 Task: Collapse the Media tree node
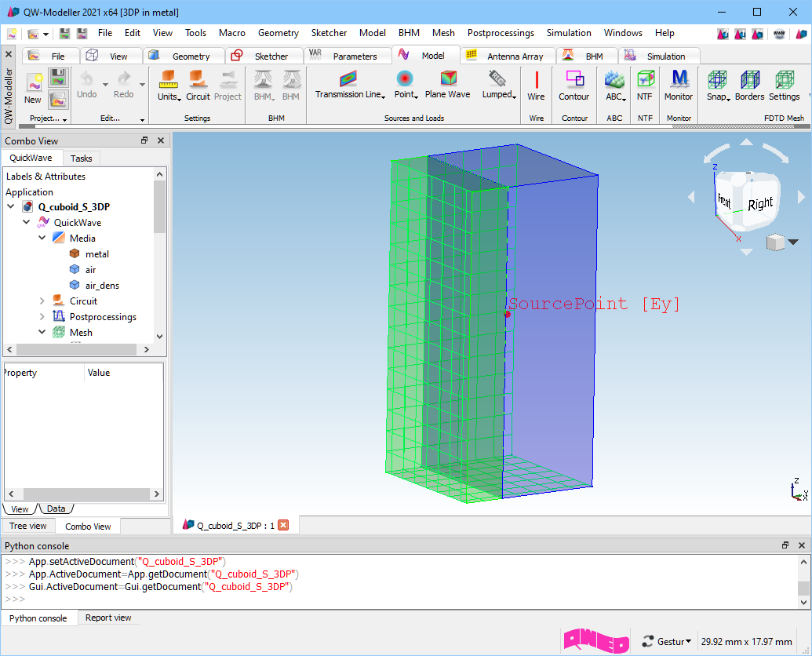click(42, 239)
